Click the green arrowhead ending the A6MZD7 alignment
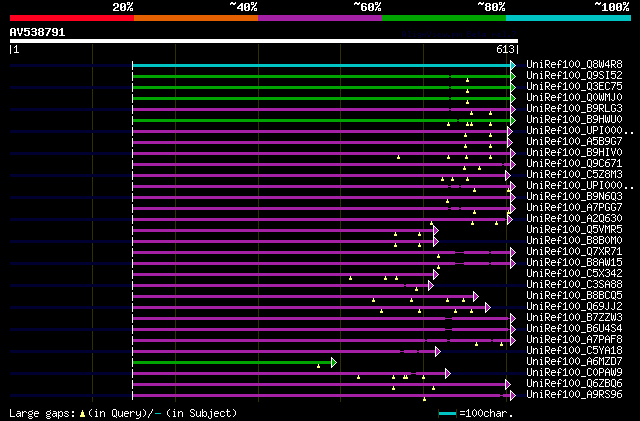The height and width of the screenshot is (421, 640). tap(334, 362)
